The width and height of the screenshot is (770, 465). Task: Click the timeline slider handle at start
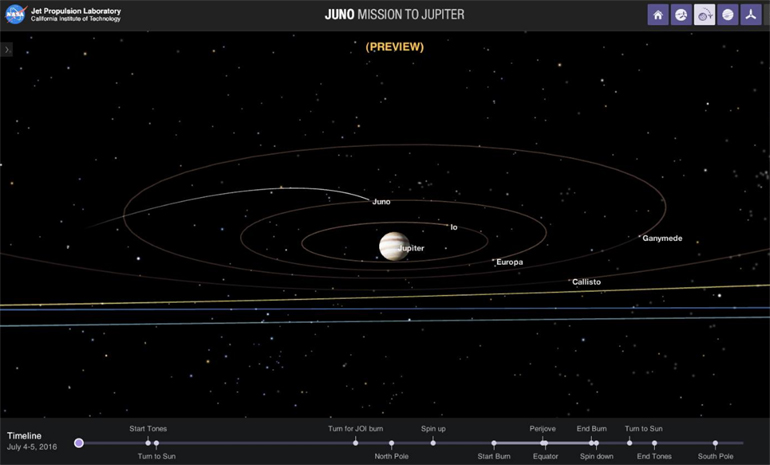click(79, 443)
